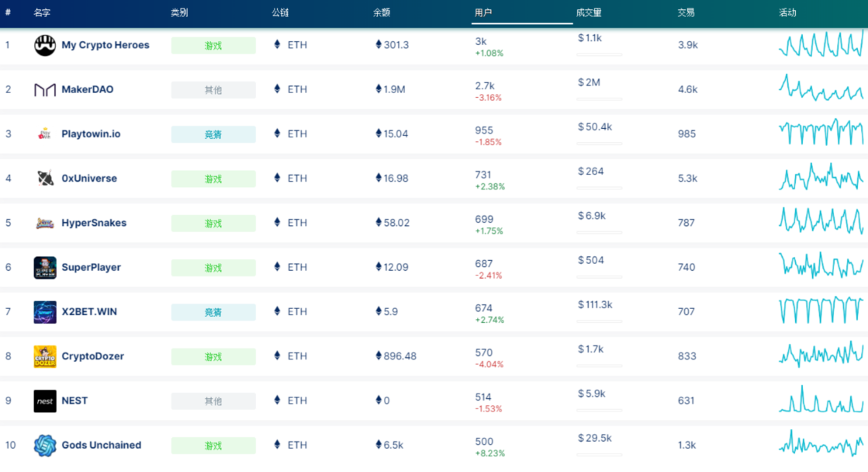Image resolution: width=868 pixels, height=472 pixels.
Task: Open the Gods Unchained dapp link
Action: pos(102,445)
